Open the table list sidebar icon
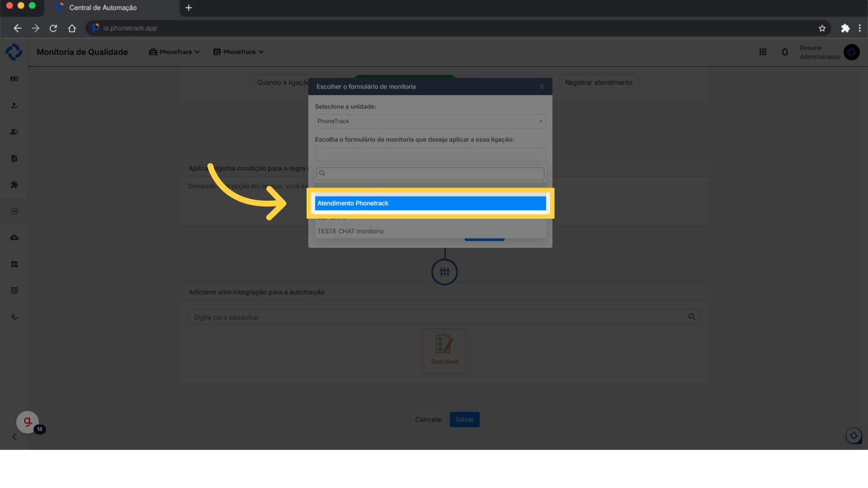Image resolution: width=868 pixels, height=488 pixels. (14, 291)
